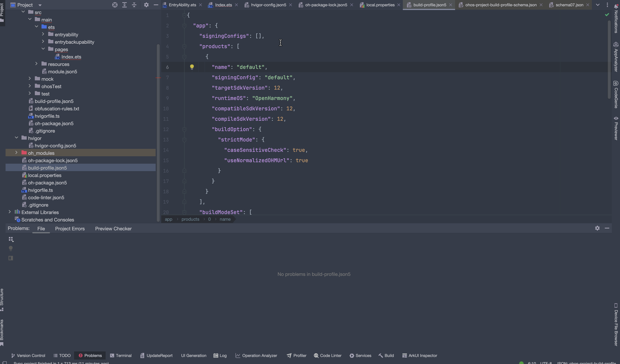This screenshot has height=364, width=620.
Task: Open Log tool window
Action: (x=220, y=355)
